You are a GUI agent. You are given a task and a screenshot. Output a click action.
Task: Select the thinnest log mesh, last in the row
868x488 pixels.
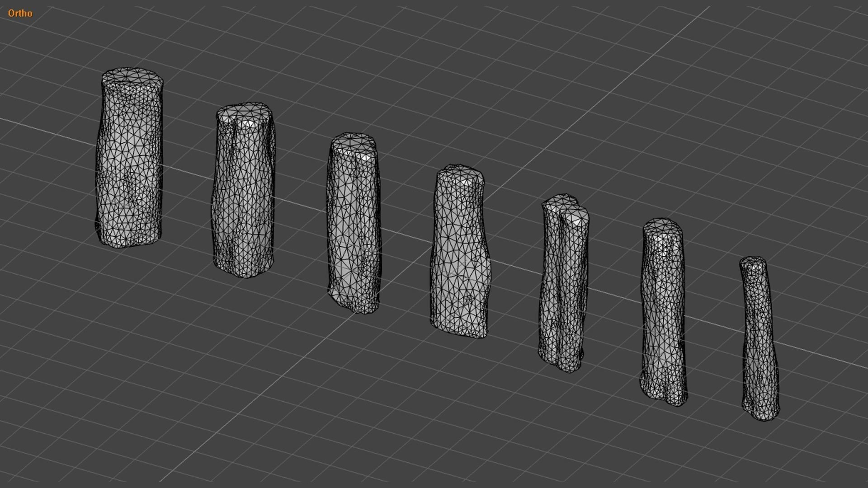tap(760, 338)
